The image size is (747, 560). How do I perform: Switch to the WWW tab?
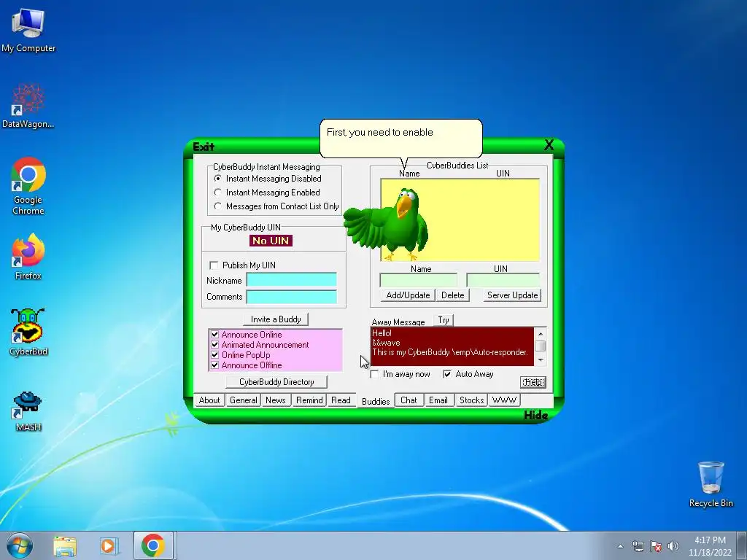click(x=504, y=400)
